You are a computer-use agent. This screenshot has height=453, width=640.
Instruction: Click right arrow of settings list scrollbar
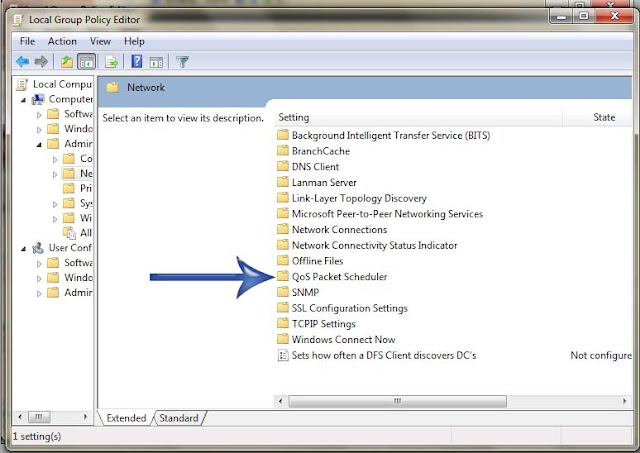point(624,401)
